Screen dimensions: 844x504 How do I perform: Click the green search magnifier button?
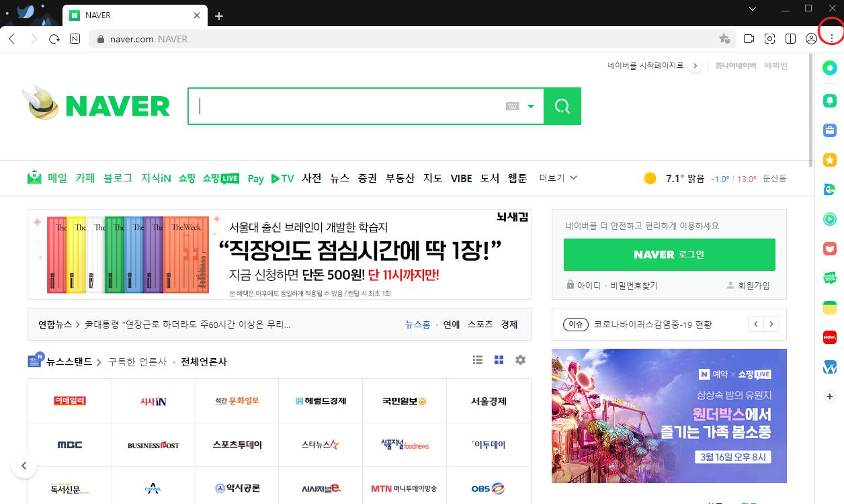562,106
